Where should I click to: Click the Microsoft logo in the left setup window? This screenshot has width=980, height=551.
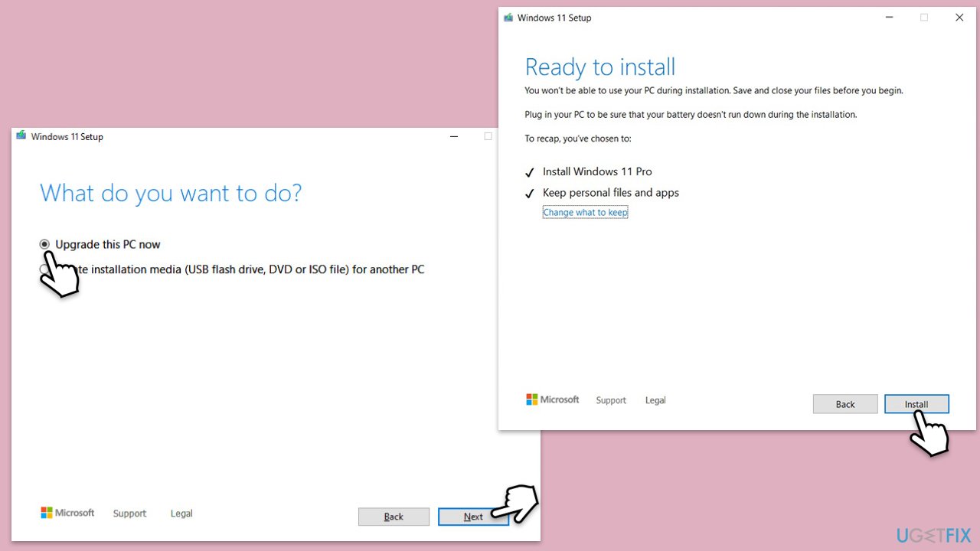(x=67, y=513)
